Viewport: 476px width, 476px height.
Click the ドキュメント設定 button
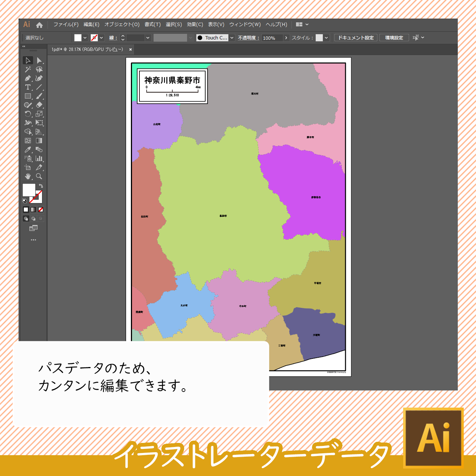[356, 38]
